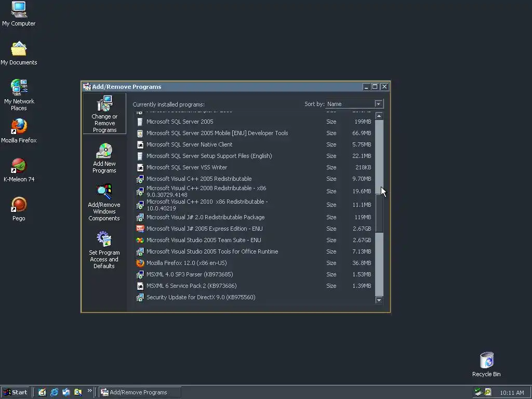This screenshot has height=399, width=532.
Task: Click the MSXML 6 Service Pack 2 icon
Action: point(140,286)
